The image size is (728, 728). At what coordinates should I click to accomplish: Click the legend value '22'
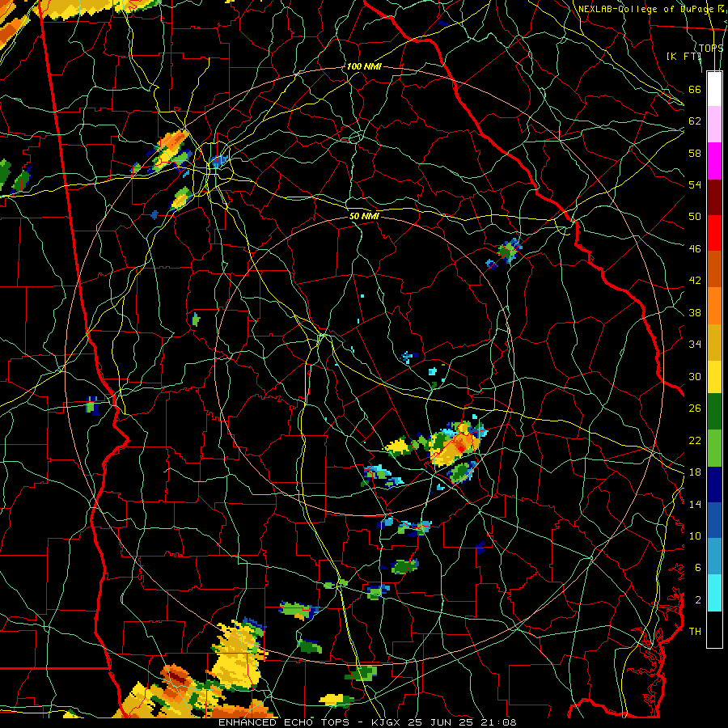pyautogui.click(x=695, y=440)
